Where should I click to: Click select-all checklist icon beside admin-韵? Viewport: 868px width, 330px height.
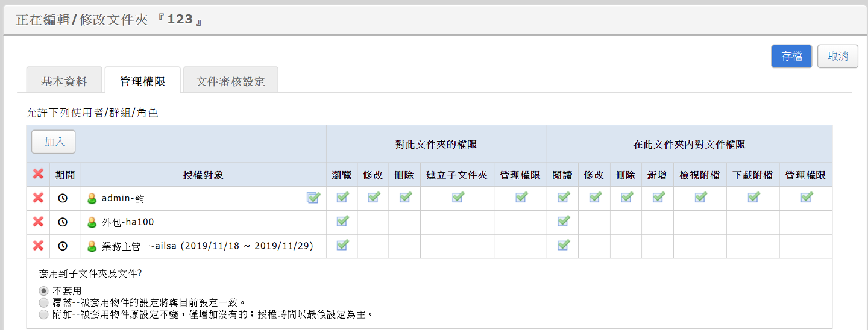(x=313, y=198)
